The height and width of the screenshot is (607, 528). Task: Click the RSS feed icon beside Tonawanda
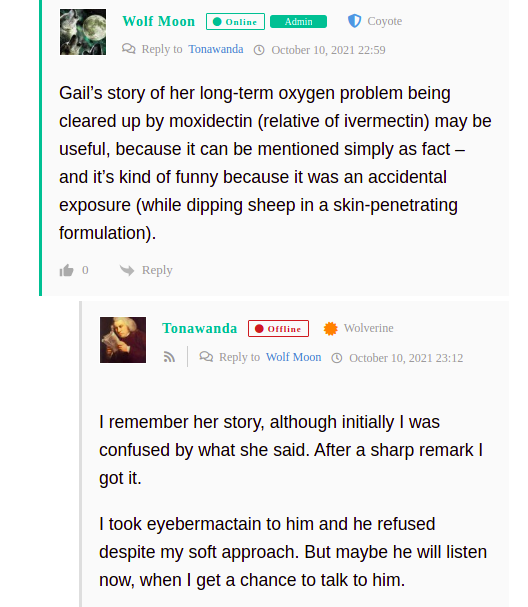[x=169, y=357]
